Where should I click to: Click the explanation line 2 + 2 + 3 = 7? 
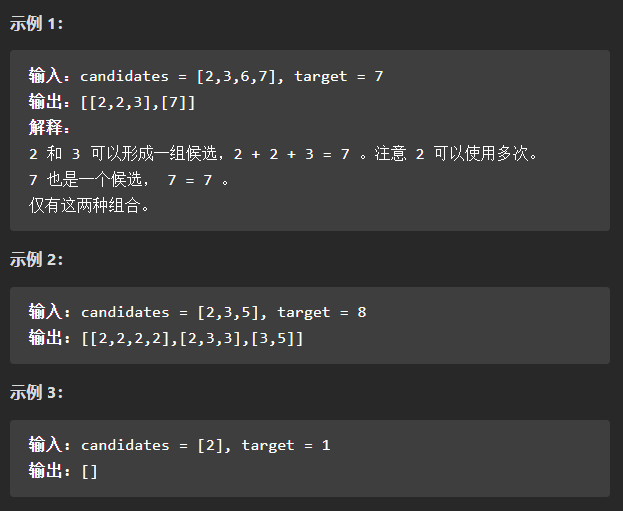point(292,154)
